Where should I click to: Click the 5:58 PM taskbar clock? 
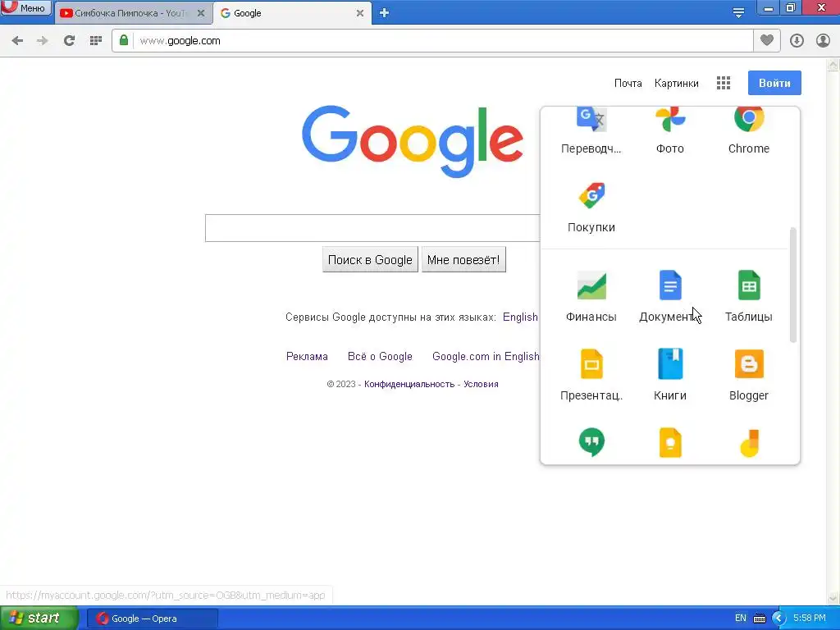(810, 619)
